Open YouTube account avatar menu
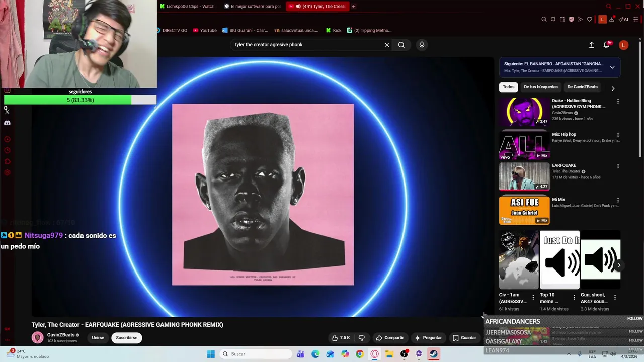 pos(623,45)
